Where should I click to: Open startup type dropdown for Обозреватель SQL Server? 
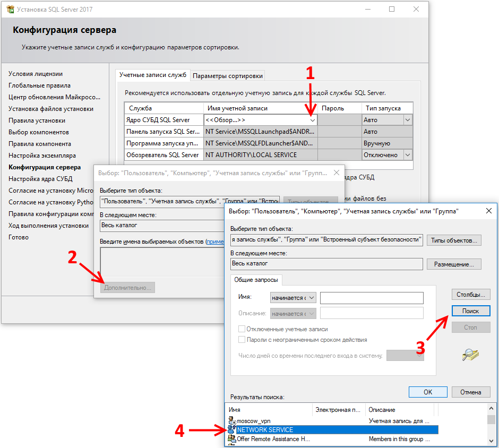[408, 155]
